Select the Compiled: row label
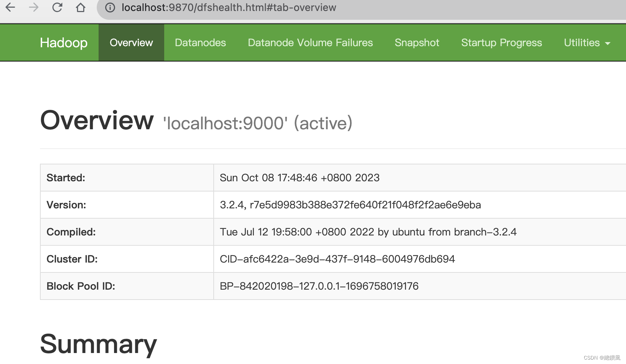The height and width of the screenshot is (364, 626). 71,232
